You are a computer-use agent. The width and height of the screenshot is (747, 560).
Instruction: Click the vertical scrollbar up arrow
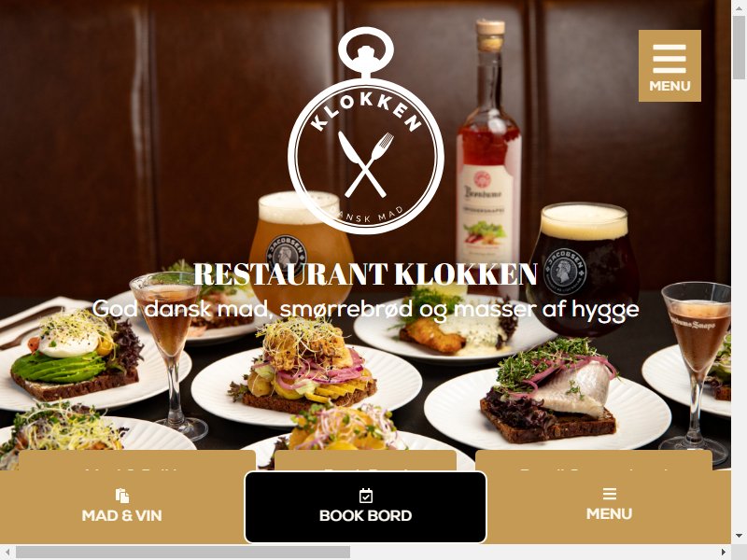(739, 7)
